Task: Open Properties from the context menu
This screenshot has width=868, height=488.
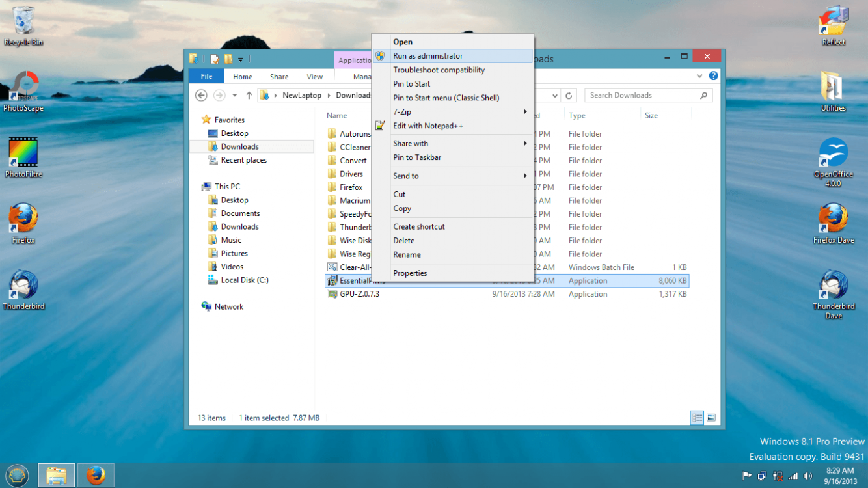Action: (452, 273)
